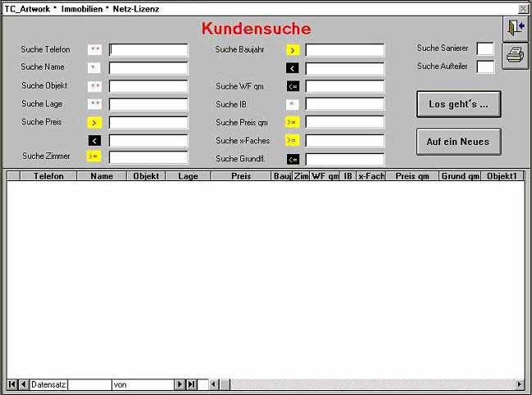Click yellow greater-than operator beside Suche Preis

[94, 123]
